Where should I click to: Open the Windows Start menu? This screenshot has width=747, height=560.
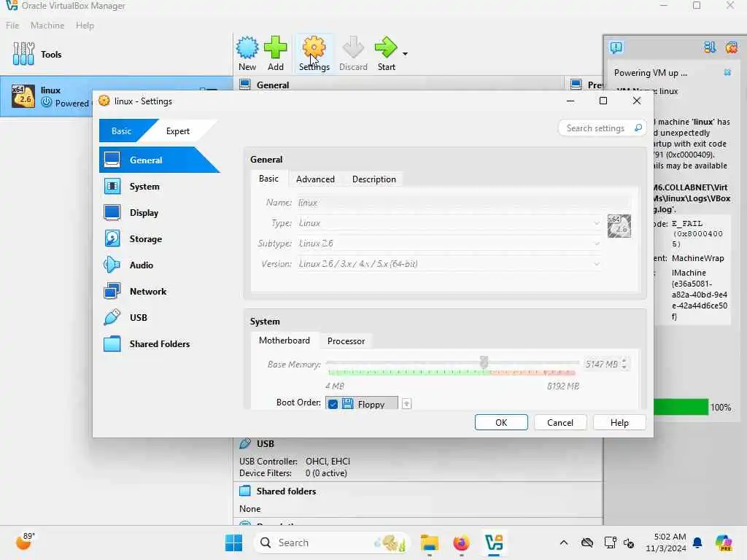tap(233, 542)
